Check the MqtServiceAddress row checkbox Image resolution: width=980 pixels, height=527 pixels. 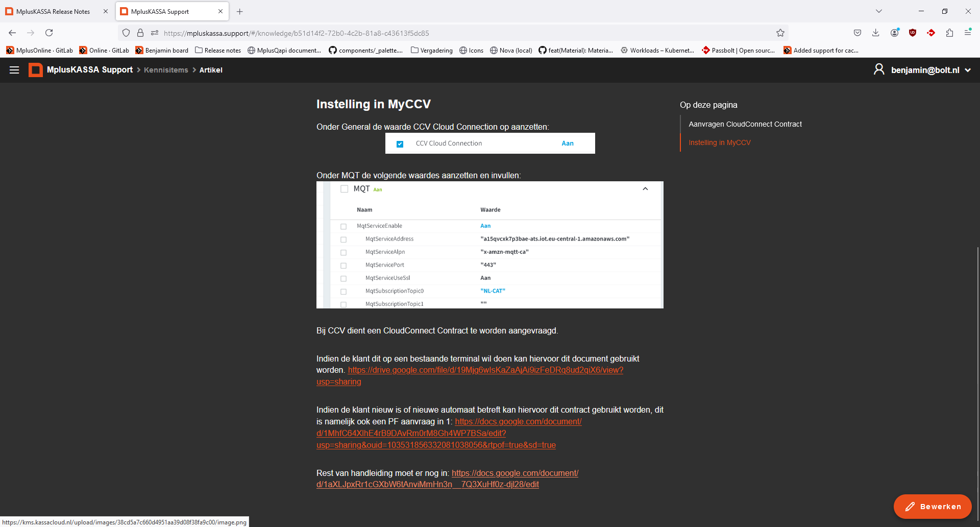tap(344, 239)
